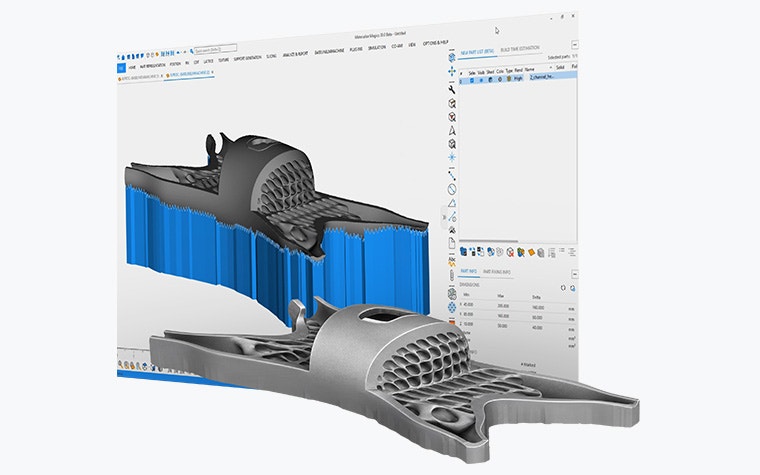Click the vertical cylinder icon on side toolbar
The image size is (760, 475).
click(x=452, y=276)
